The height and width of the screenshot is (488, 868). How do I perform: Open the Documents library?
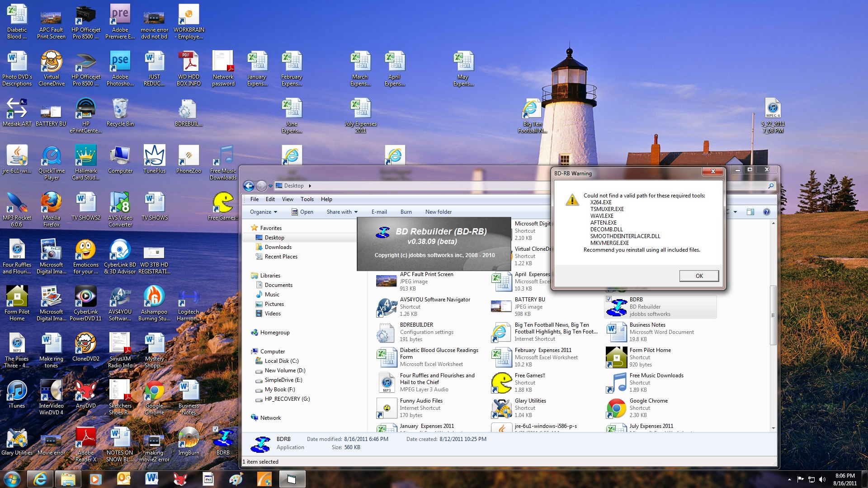click(x=278, y=285)
